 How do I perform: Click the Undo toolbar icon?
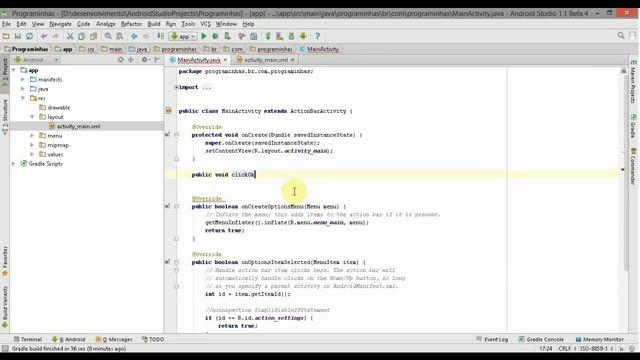[44, 36]
